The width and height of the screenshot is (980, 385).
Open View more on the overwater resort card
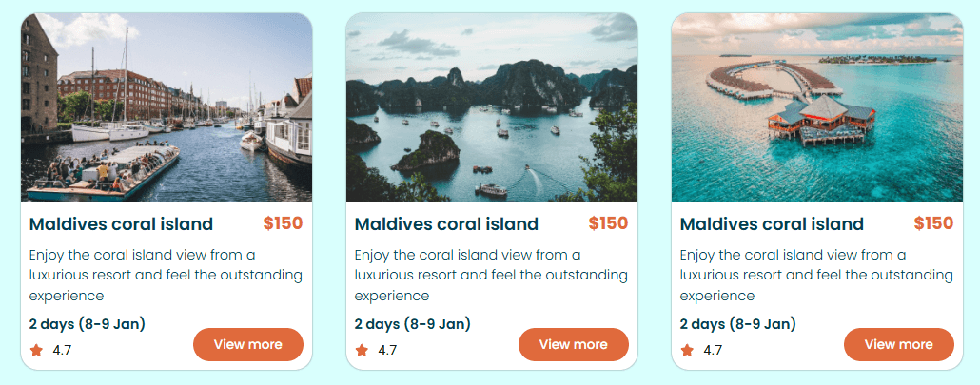click(x=899, y=344)
